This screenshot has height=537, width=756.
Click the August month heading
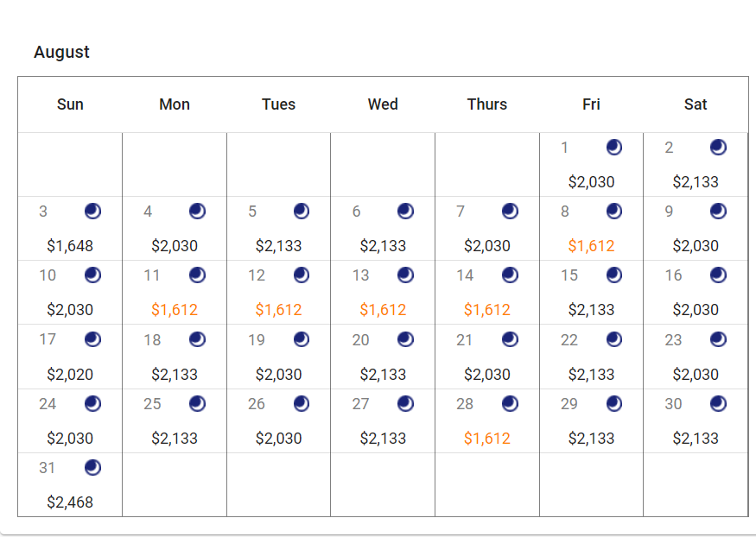[x=61, y=52]
